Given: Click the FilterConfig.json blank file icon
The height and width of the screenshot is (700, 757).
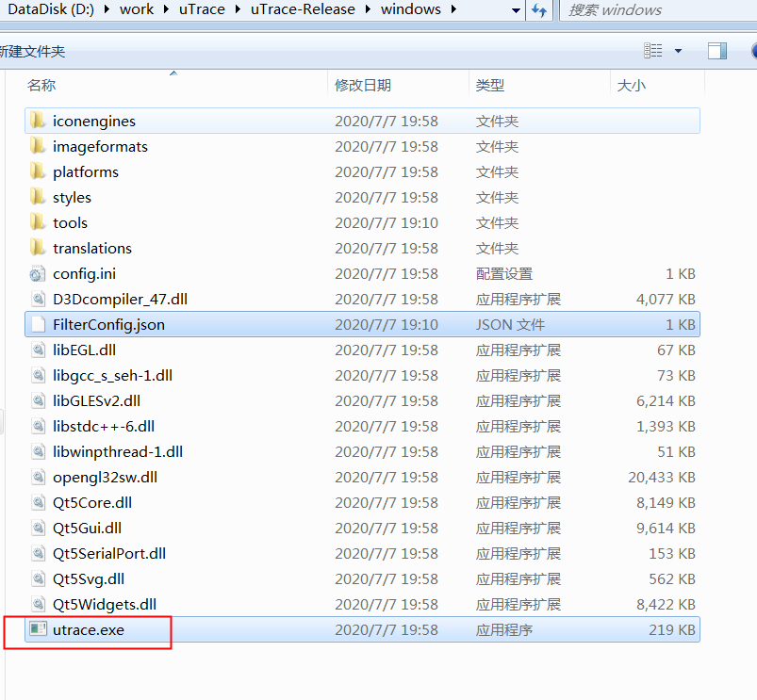Looking at the screenshot, I should point(38,324).
